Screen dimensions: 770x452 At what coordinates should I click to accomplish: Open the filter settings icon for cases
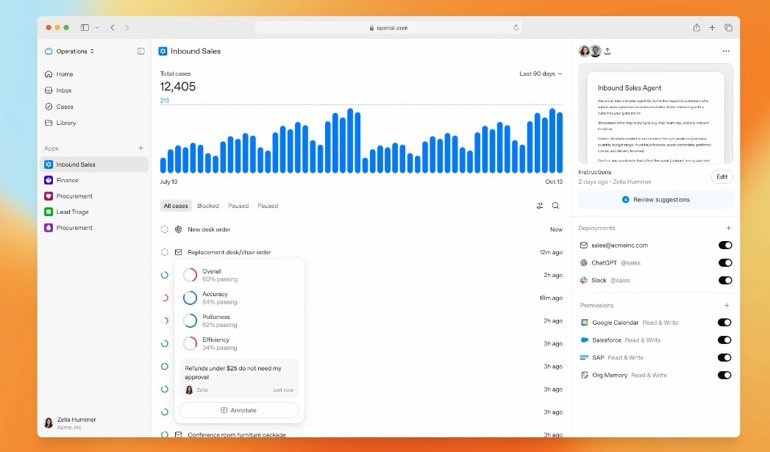click(x=540, y=206)
